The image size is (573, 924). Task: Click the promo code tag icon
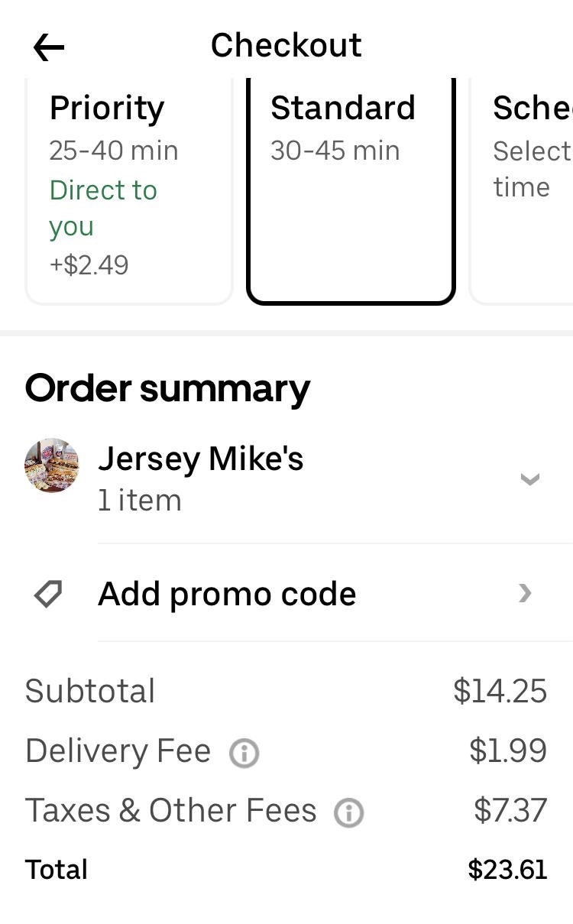point(48,594)
